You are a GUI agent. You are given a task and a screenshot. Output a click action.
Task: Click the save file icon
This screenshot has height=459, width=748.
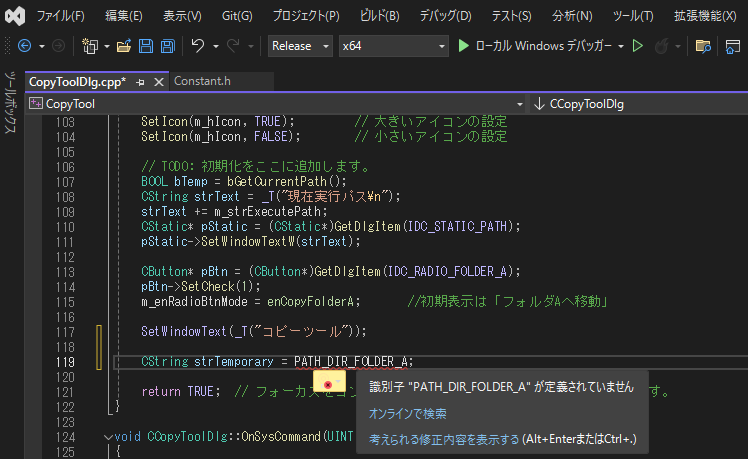tap(146, 46)
